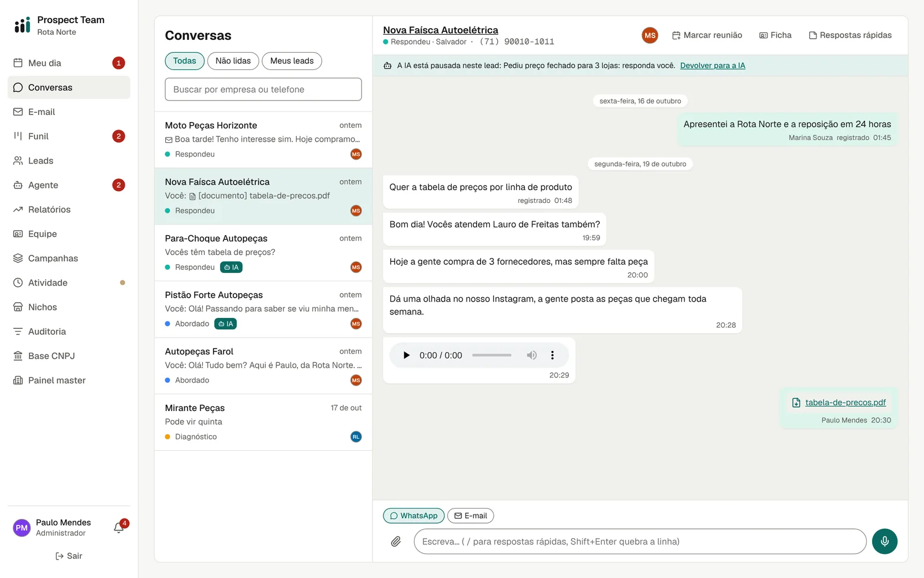The height and width of the screenshot is (578, 924).
Task: Open the audio player three-dot menu
Action: coord(552,355)
